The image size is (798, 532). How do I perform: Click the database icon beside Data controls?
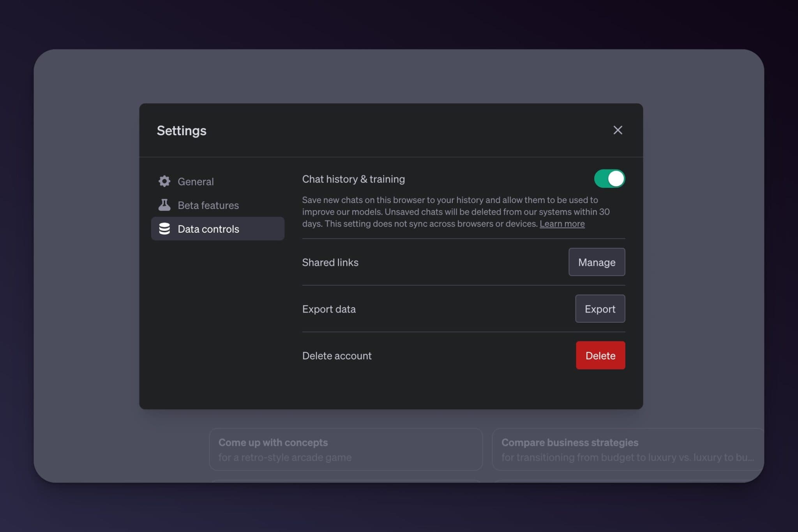click(x=164, y=229)
